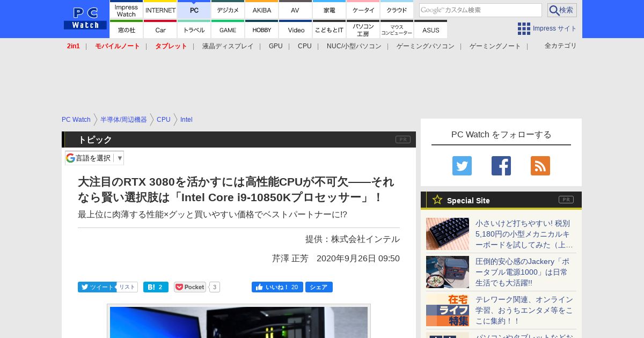
Task: Open the マウスコンピューター tab
Action: point(397,29)
